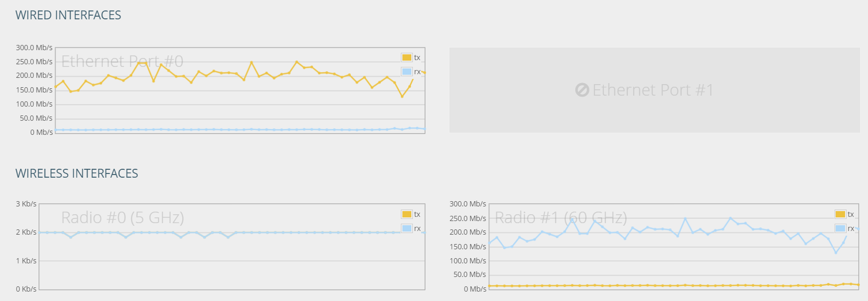Screen dimensions: 868x301
Task: Click the lowest dip on Radio #1 rx line
Action: [836, 253]
